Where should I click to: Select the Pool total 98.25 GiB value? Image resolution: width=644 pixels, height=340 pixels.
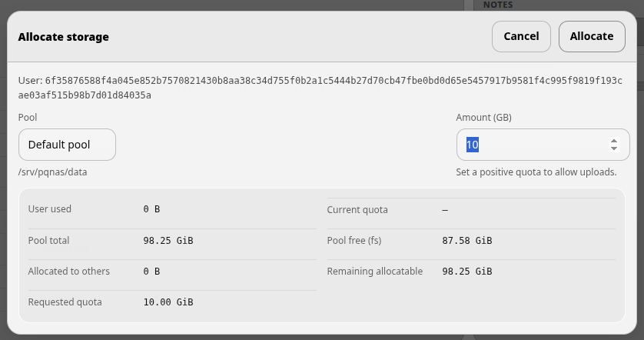pos(168,241)
